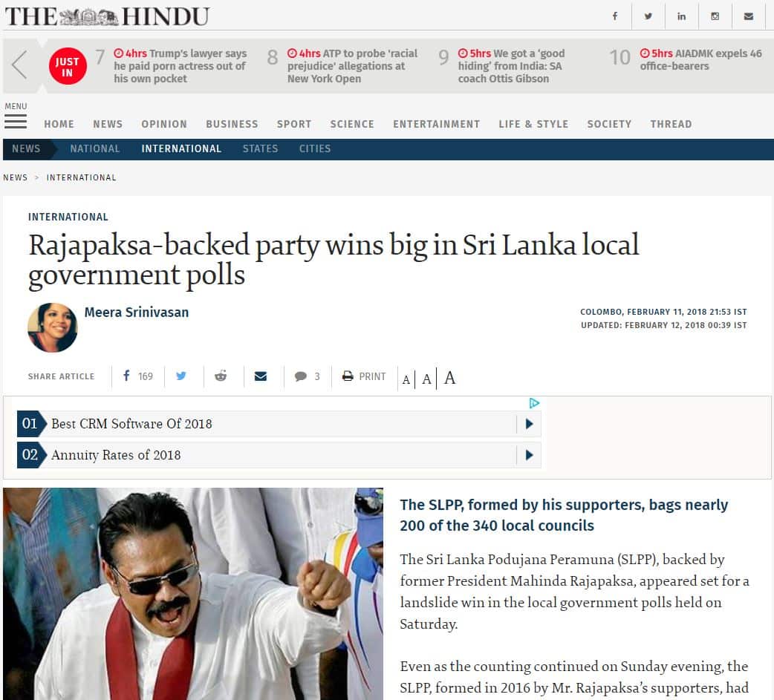774x700 pixels.
Task: Click The Hindu logo
Action: click(108, 16)
